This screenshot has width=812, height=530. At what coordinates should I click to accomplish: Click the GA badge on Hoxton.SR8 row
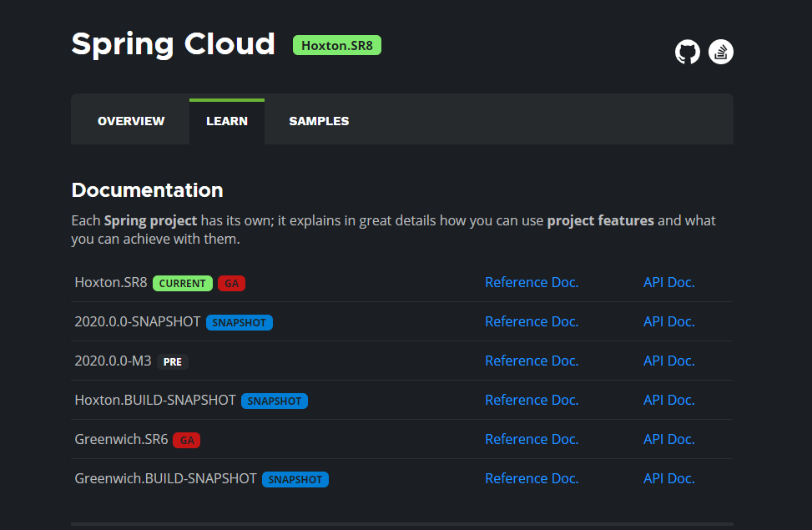pyautogui.click(x=231, y=284)
